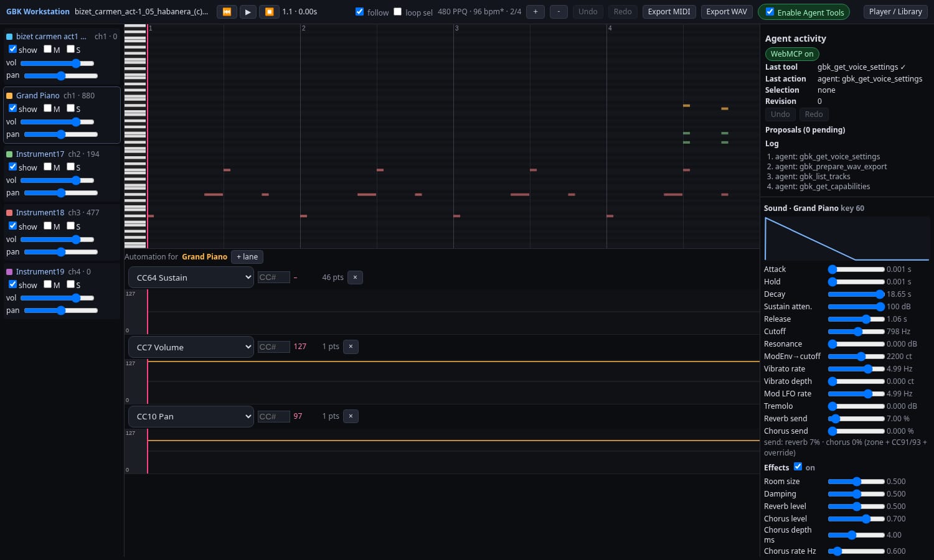934x560 pixels.
Task: Mute the Grand Piano track
Action: coord(47,108)
